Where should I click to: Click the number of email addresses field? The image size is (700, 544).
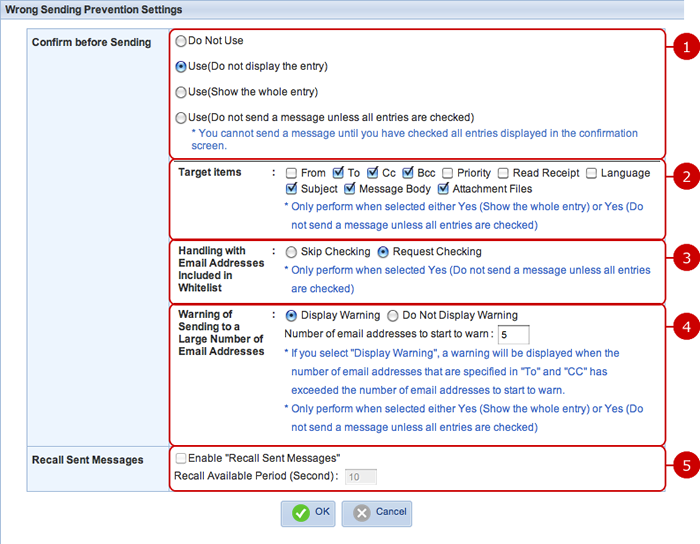pyautogui.click(x=512, y=334)
